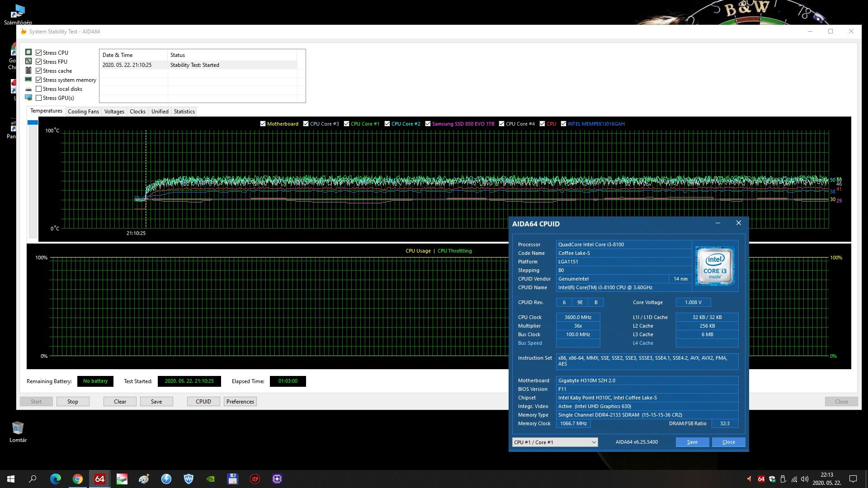Open the Lomtár recycle bin desktop icon

click(18, 428)
